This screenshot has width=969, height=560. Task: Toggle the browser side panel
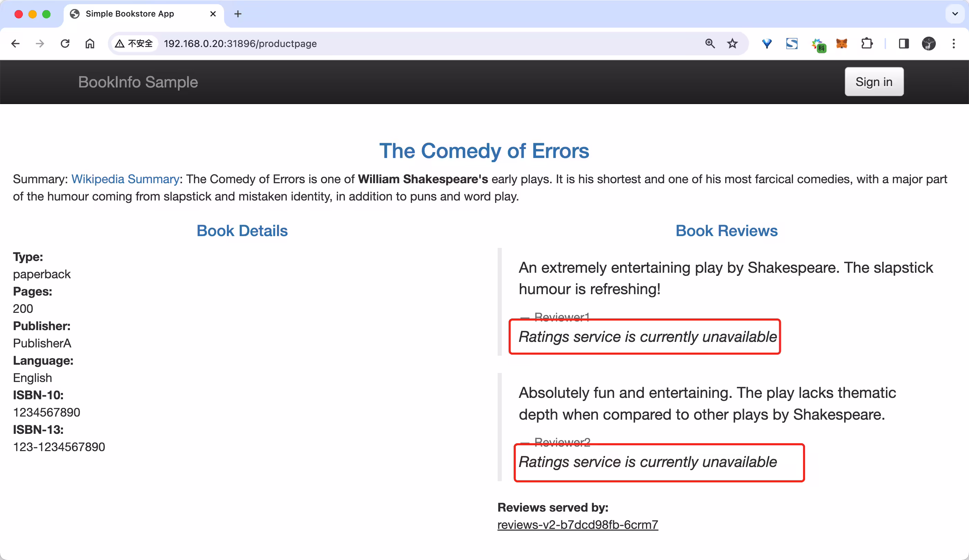pos(904,44)
